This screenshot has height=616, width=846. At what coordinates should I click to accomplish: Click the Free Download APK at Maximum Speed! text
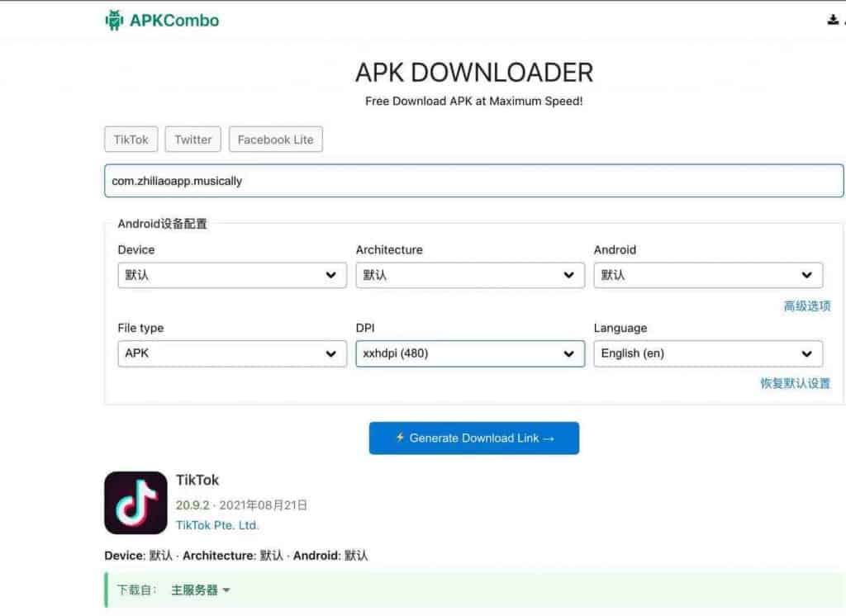click(x=473, y=102)
